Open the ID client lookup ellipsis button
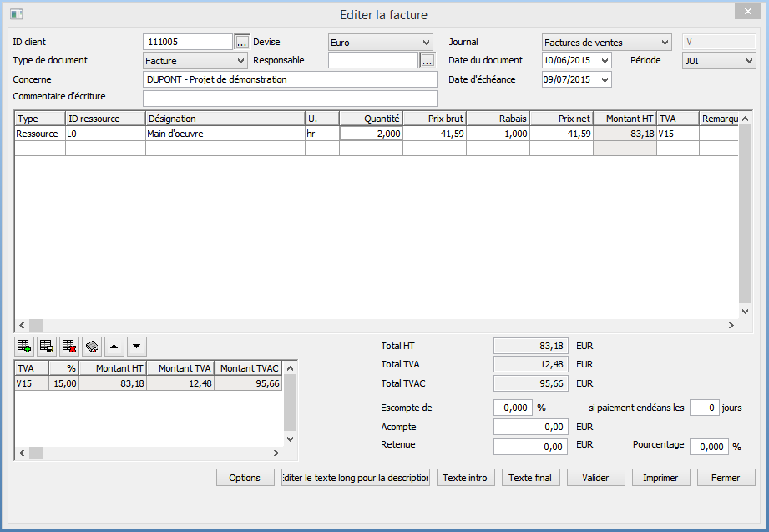Viewport: 769px width, 532px height. click(x=242, y=42)
